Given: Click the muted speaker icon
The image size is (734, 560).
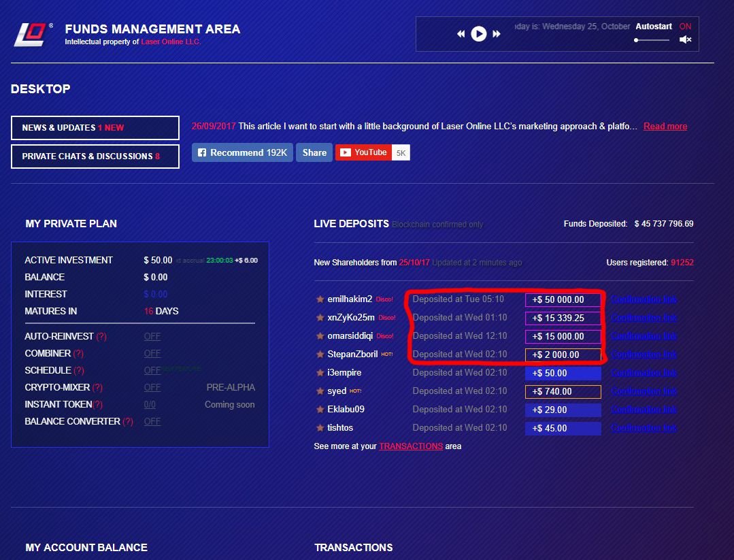Looking at the screenshot, I should coord(685,39).
